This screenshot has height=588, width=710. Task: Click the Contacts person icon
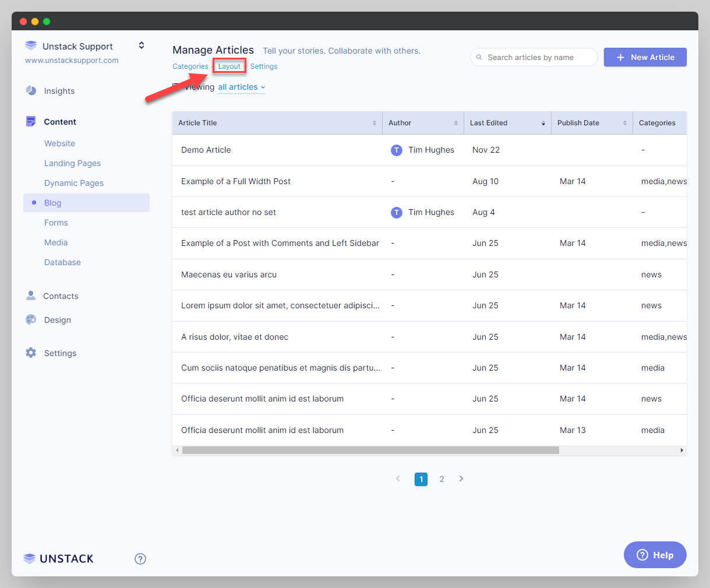(x=31, y=295)
